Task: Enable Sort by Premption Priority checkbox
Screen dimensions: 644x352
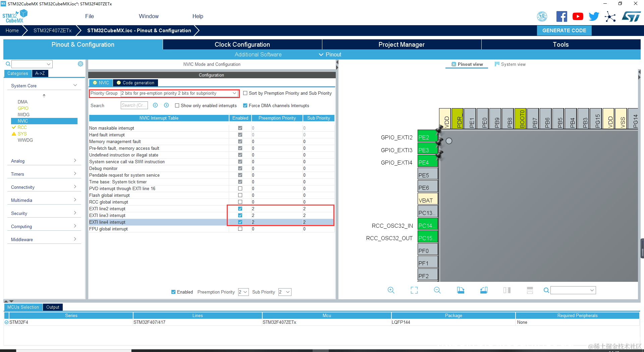Action: (x=245, y=93)
